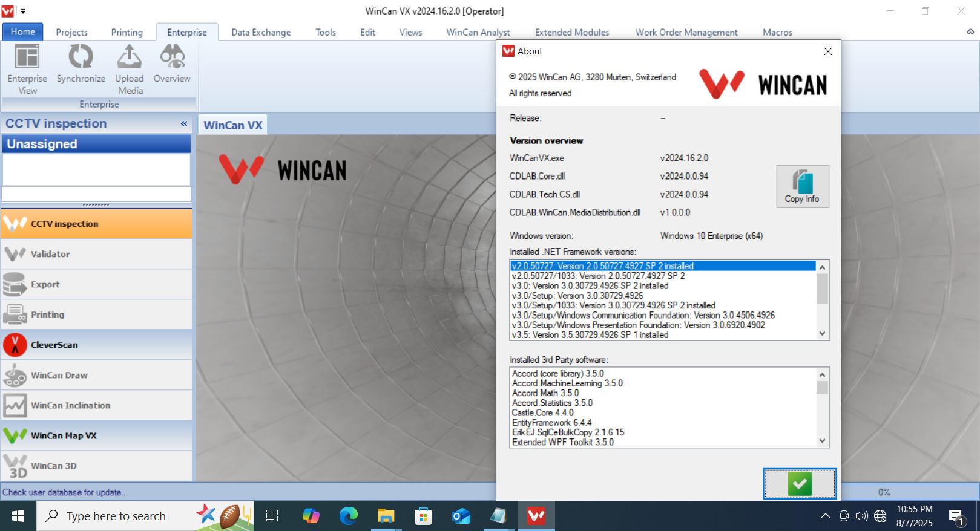This screenshot has height=531, width=980.
Task: Select Accord.Math 3.5.0 list entry
Action: pyautogui.click(x=663, y=393)
